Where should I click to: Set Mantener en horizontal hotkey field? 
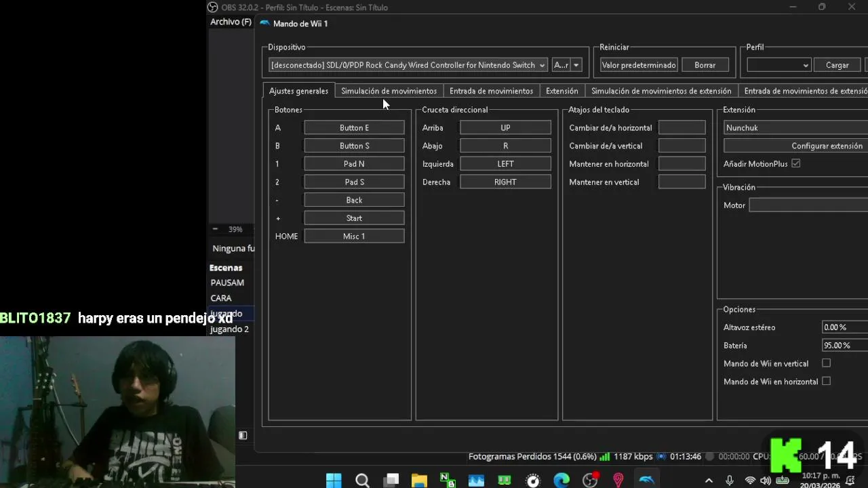(x=682, y=163)
